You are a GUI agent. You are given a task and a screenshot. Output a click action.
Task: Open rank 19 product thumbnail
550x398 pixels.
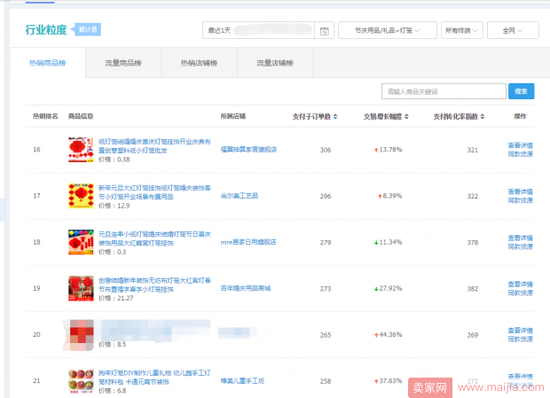[x=81, y=288]
